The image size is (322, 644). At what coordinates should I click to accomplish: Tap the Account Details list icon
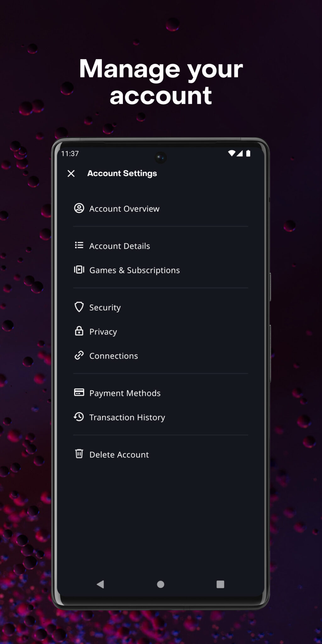point(79,245)
